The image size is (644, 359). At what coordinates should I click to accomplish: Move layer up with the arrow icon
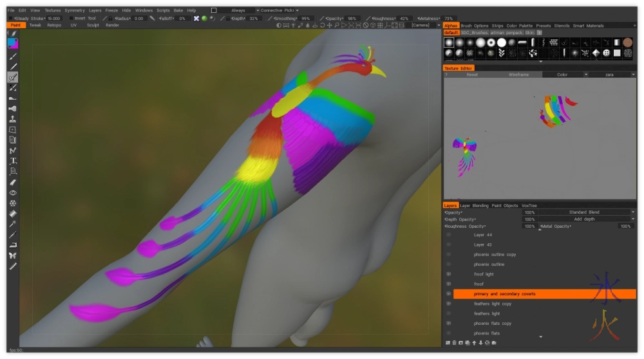(474, 342)
